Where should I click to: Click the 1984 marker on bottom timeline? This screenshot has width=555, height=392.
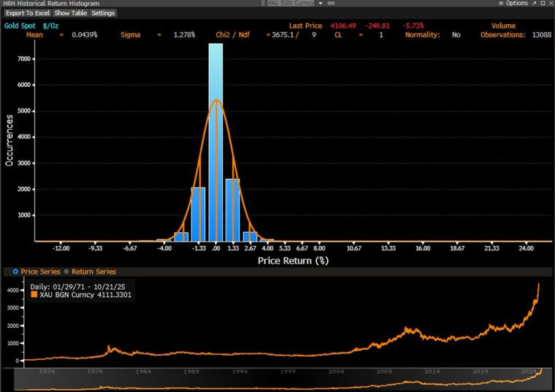(143, 371)
